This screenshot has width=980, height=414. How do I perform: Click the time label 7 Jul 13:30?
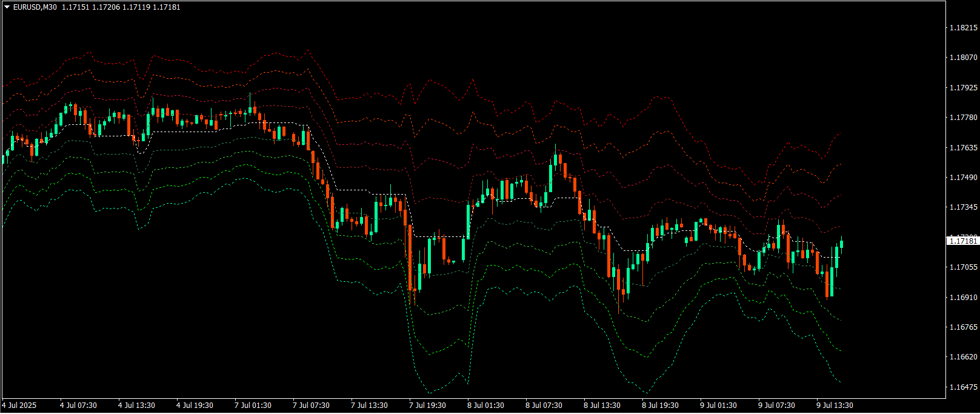click(370, 406)
